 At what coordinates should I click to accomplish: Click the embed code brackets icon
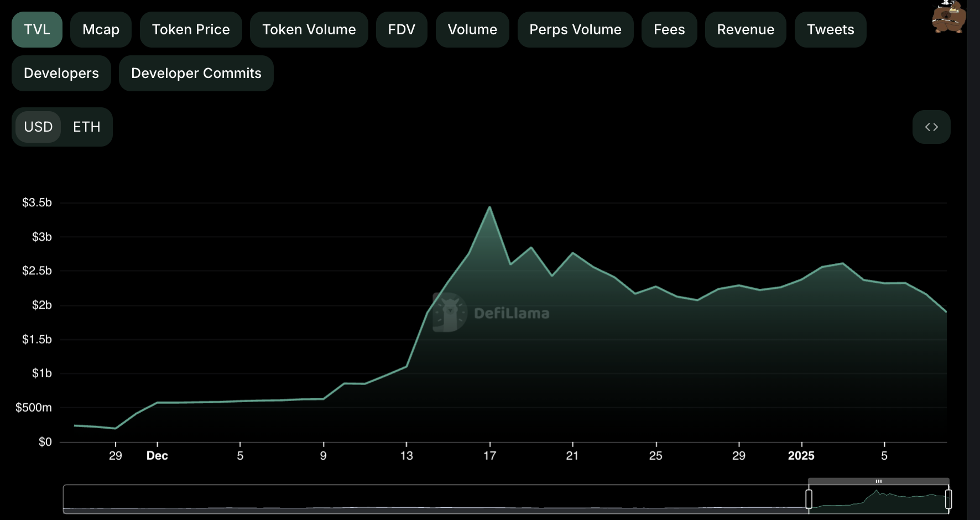tap(931, 127)
